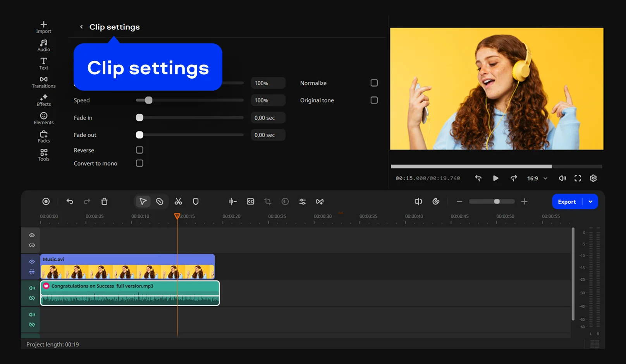Click the record button in the timeline toolbar

(46, 201)
